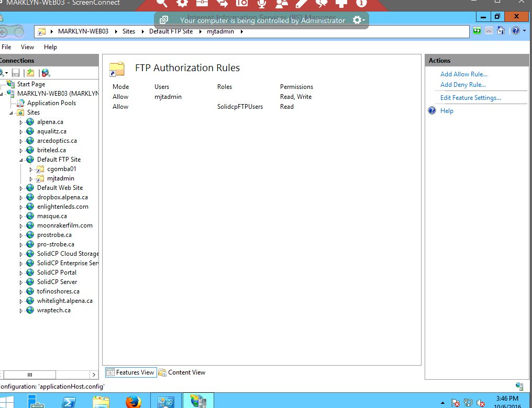Image resolution: width=532 pixels, height=408 pixels.
Task: Open the File menu
Action: [x=6, y=47]
